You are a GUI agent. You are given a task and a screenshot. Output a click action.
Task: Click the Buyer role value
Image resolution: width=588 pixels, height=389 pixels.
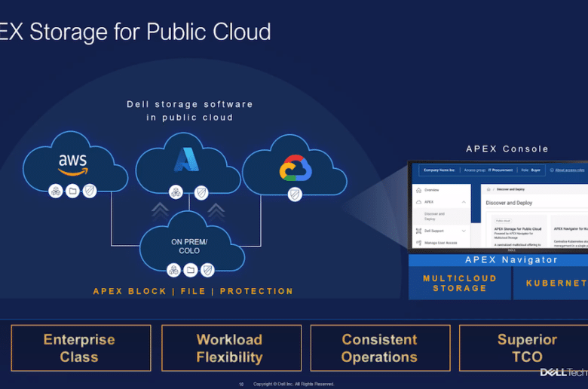pyautogui.click(x=535, y=170)
